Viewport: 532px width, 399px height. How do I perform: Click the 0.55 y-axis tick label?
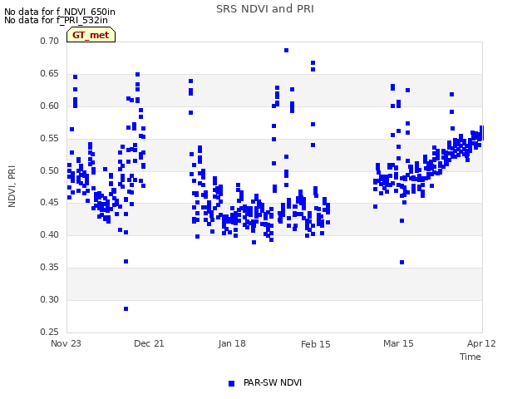coord(50,139)
